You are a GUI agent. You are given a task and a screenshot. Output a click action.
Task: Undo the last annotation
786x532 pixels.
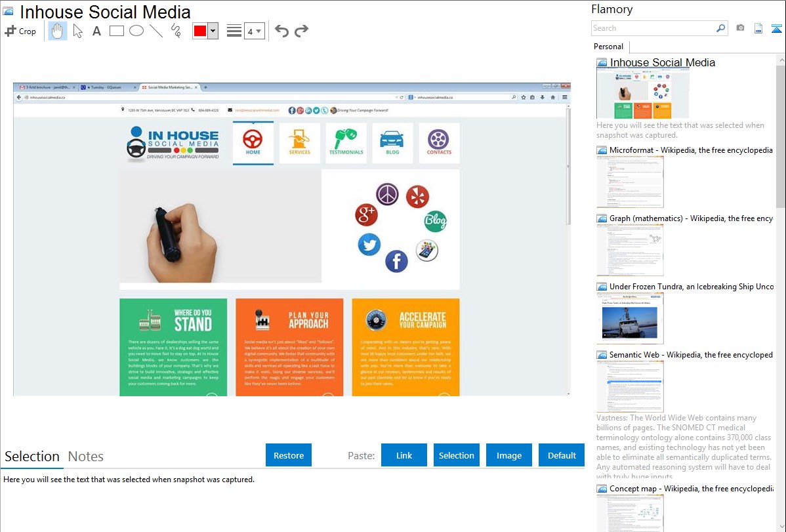(281, 31)
